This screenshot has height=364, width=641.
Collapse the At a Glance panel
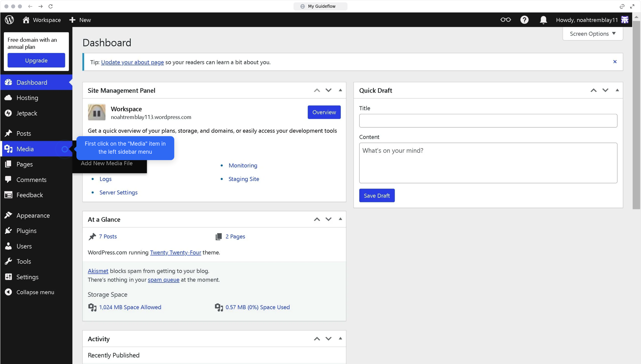click(x=340, y=219)
